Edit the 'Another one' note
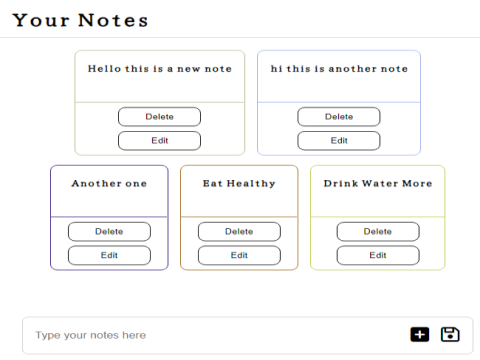480x360 pixels. 109,255
